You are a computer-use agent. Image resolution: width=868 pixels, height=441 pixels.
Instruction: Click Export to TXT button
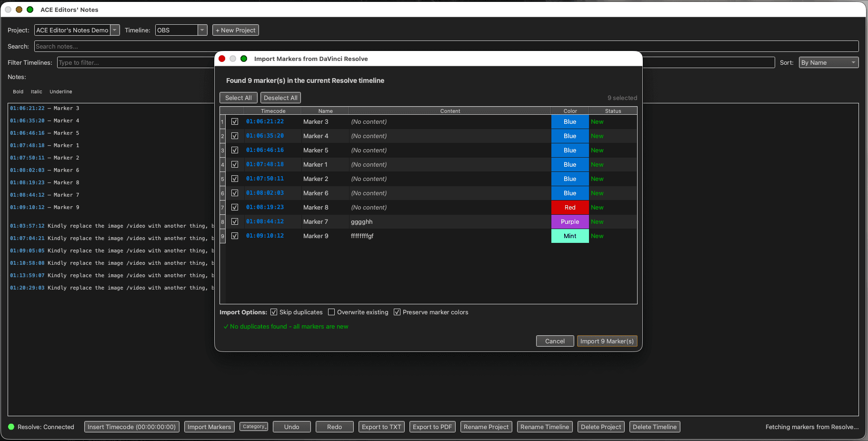click(x=381, y=427)
